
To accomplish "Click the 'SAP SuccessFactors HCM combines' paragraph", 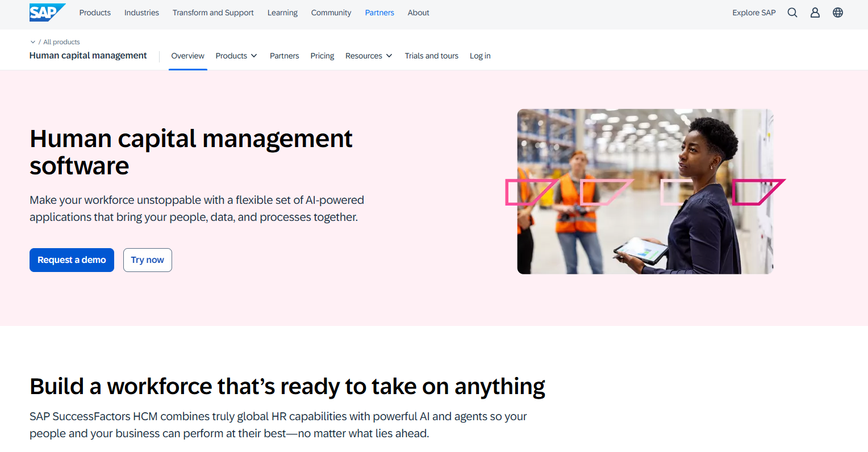I will coord(278,425).
